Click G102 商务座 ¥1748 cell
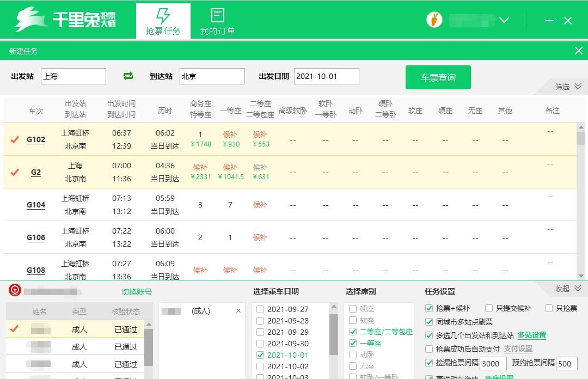Screen dimensions: 588x379 [200, 139]
